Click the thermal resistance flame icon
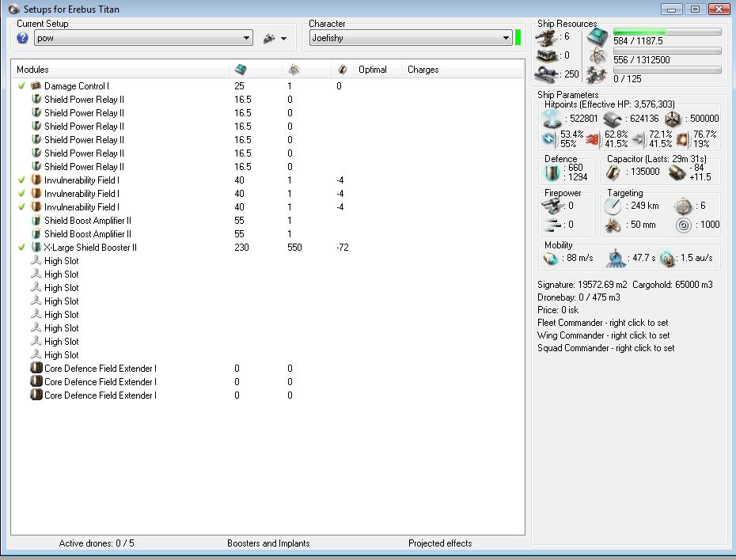Screen dimensions: 736x560 tap(594, 139)
